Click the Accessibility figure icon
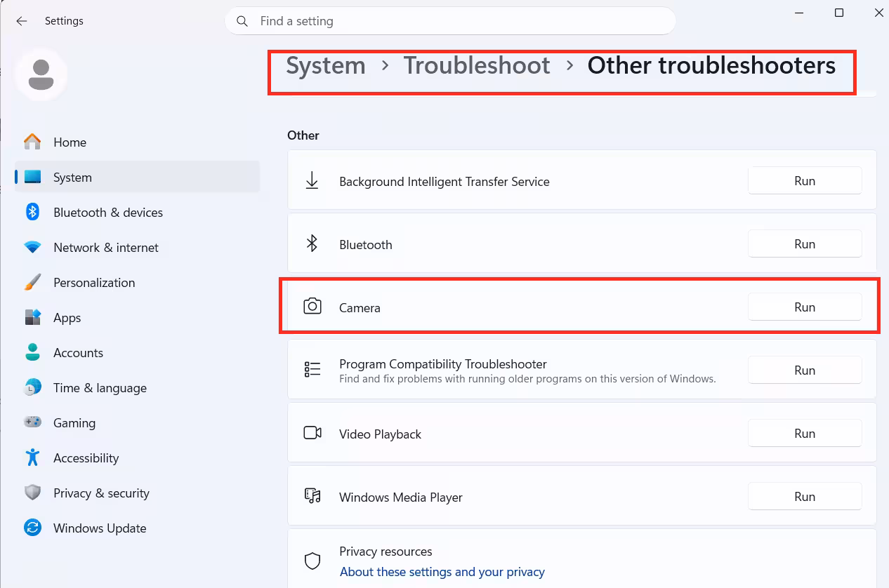 [32, 457]
